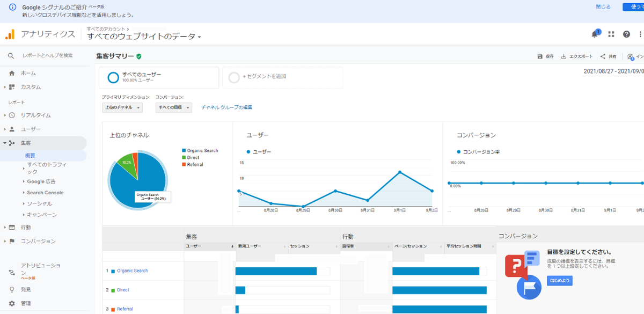This screenshot has width=644, height=314.
Task: Click the ユーザー person icon
Action: pyautogui.click(x=12, y=129)
